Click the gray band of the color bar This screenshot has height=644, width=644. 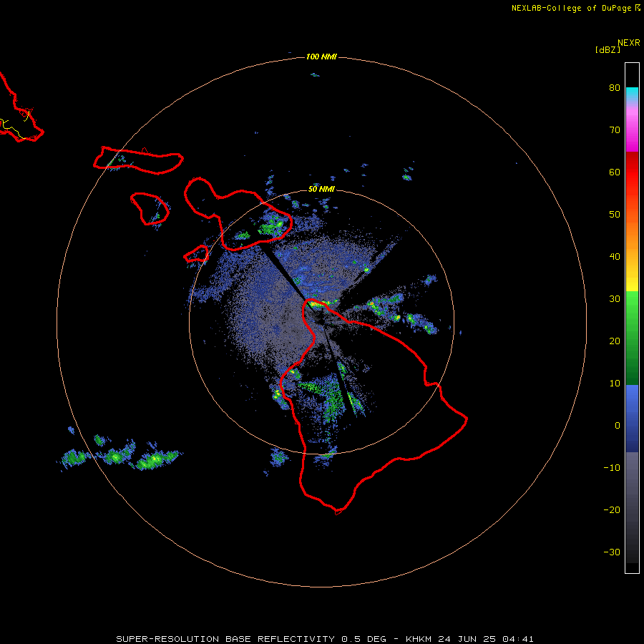(632, 489)
